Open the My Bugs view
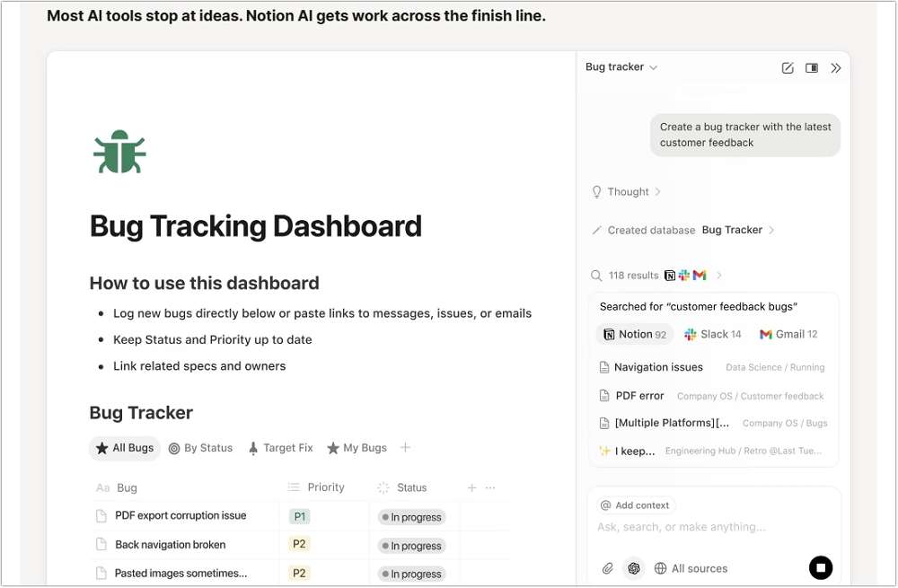The width and height of the screenshot is (898, 588). tap(357, 447)
